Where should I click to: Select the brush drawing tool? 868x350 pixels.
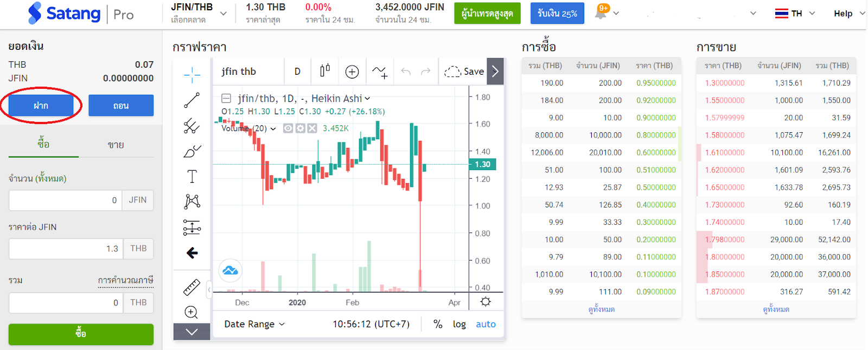pos(192,151)
